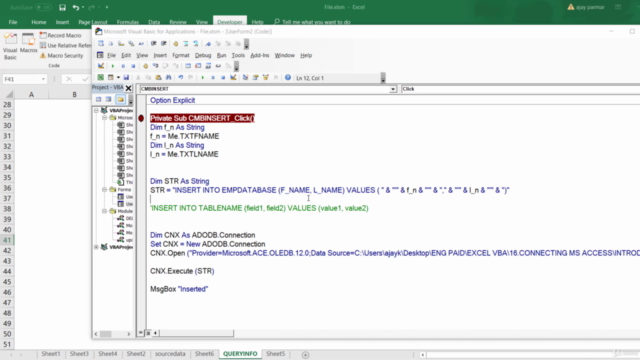This screenshot has width=640, height=360.
Task: Open the Add-Ins menu in VBA editor
Action: click(260, 55)
